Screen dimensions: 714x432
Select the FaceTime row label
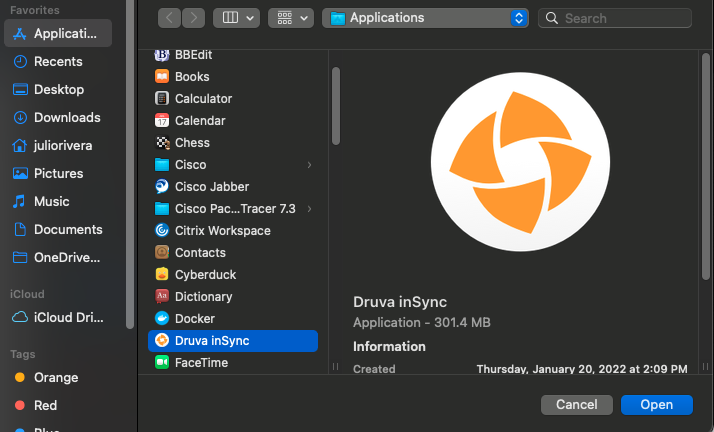click(201, 362)
